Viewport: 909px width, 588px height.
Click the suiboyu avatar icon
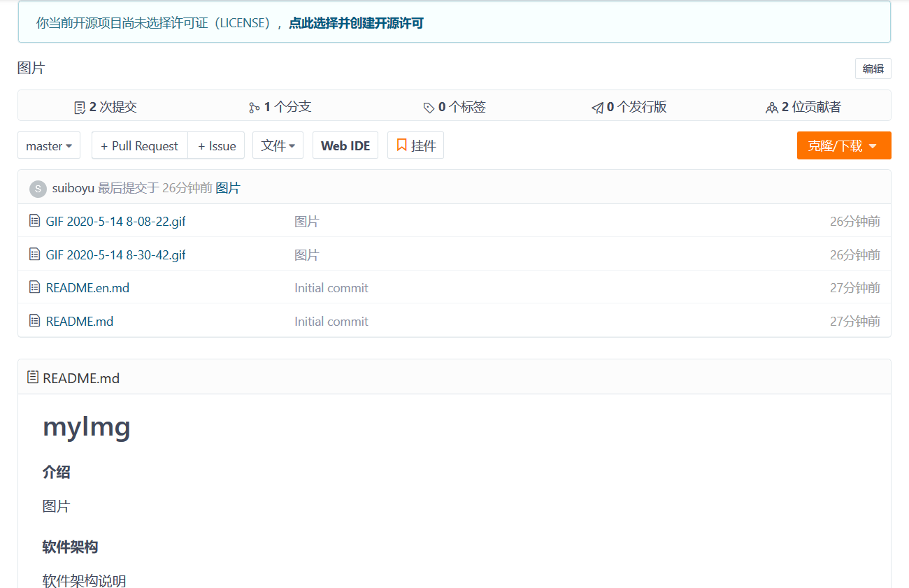38,189
